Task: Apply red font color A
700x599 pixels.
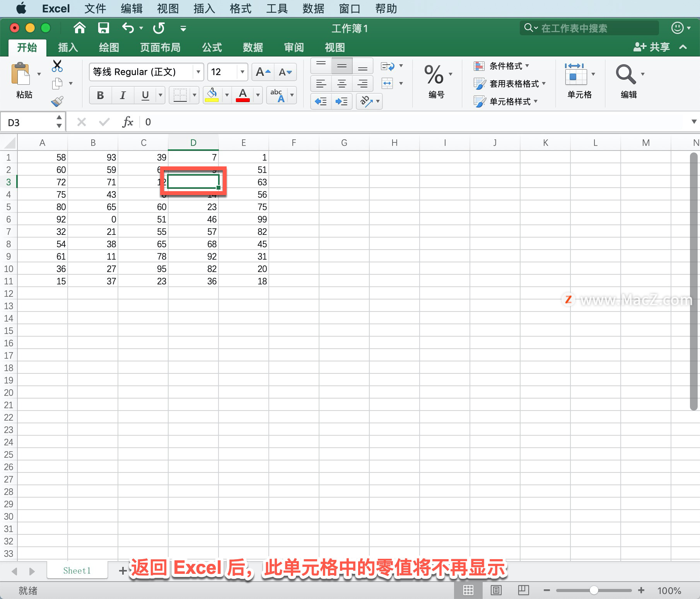Action: (x=243, y=95)
